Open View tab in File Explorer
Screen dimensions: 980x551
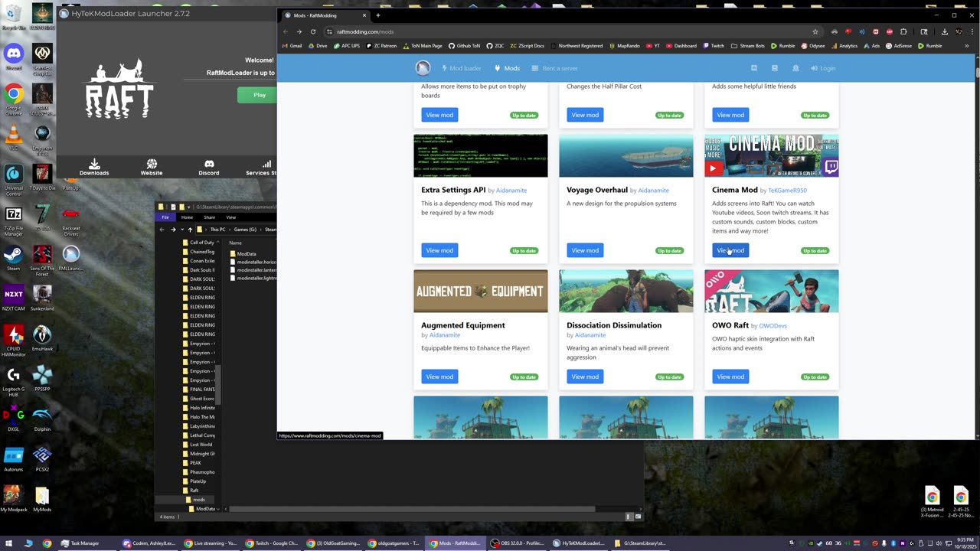(230, 217)
